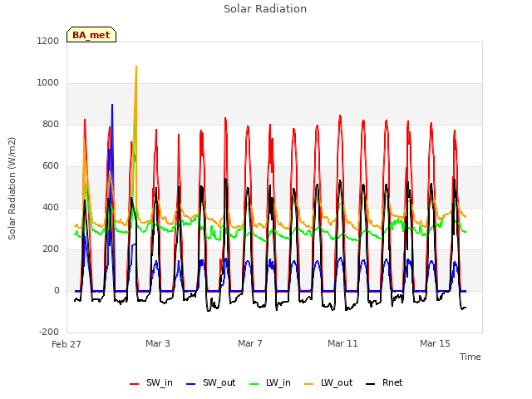Click the Mar 7 x-axis label

[x=250, y=343]
